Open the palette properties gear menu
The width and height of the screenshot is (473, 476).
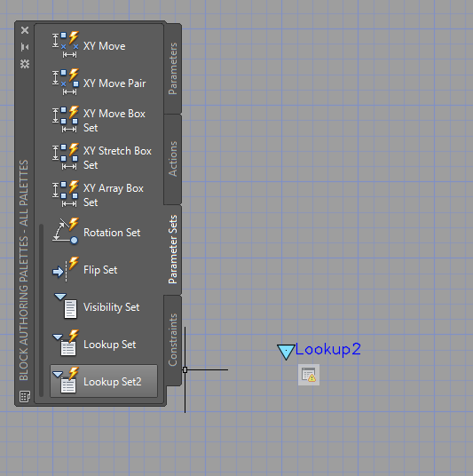coord(25,64)
